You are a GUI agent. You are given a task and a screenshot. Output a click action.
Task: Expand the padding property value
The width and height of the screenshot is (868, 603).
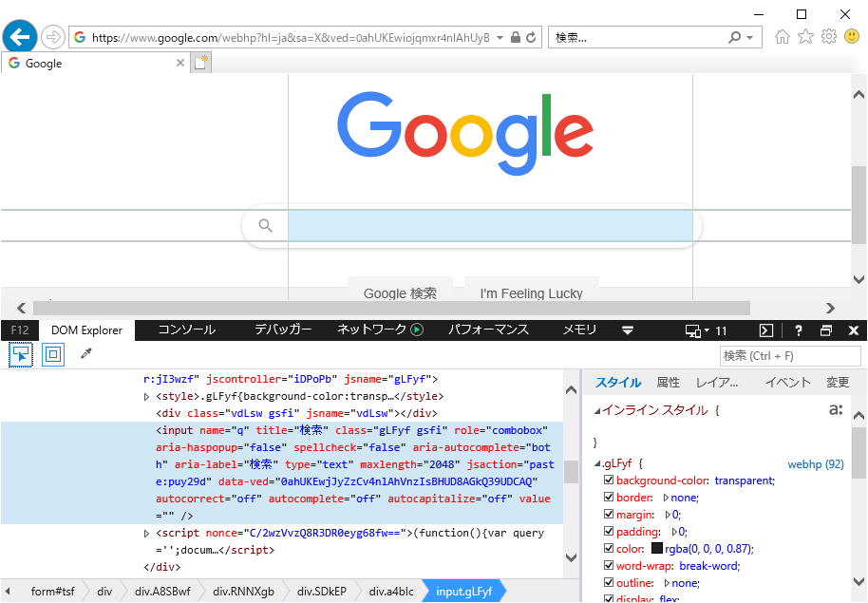674,532
